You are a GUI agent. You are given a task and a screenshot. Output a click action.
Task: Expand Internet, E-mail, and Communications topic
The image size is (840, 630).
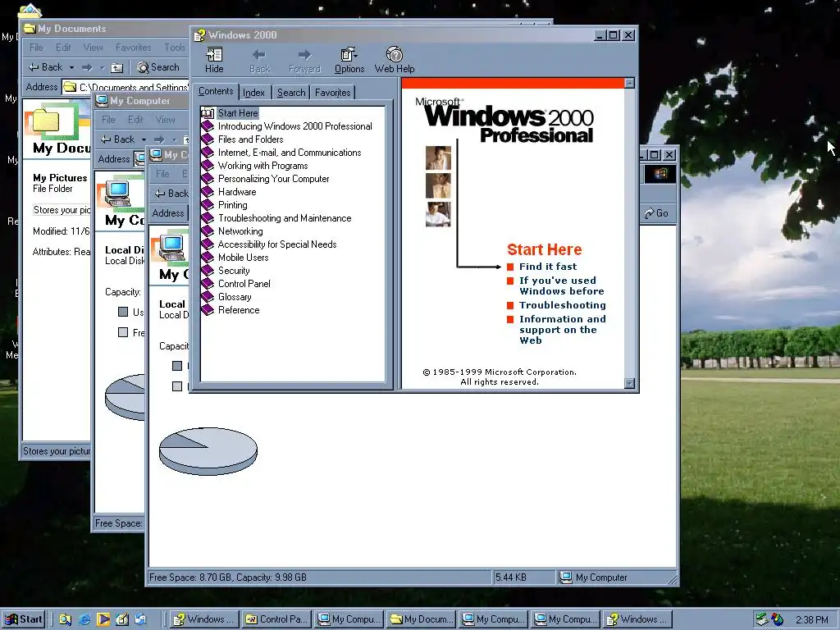290,153
